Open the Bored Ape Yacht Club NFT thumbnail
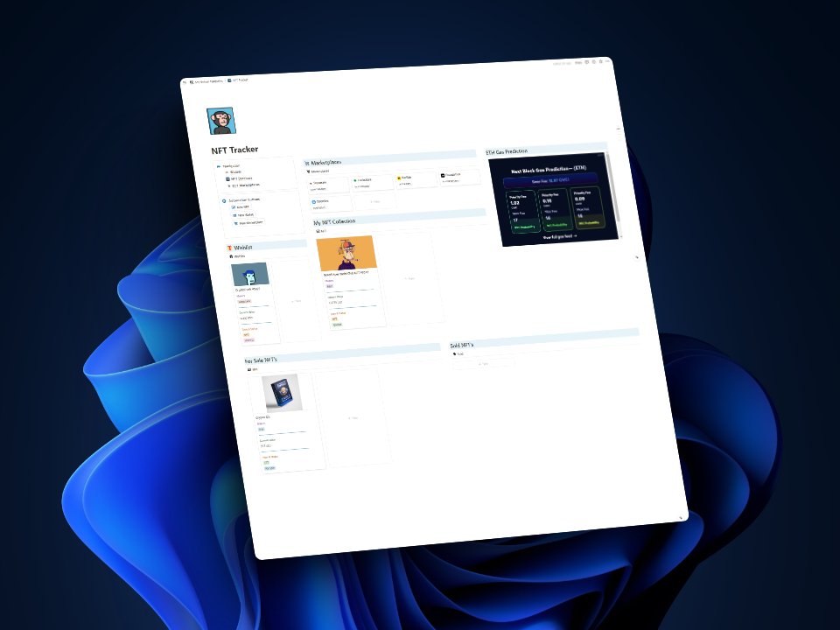The width and height of the screenshot is (840, 630). (346, 253)
